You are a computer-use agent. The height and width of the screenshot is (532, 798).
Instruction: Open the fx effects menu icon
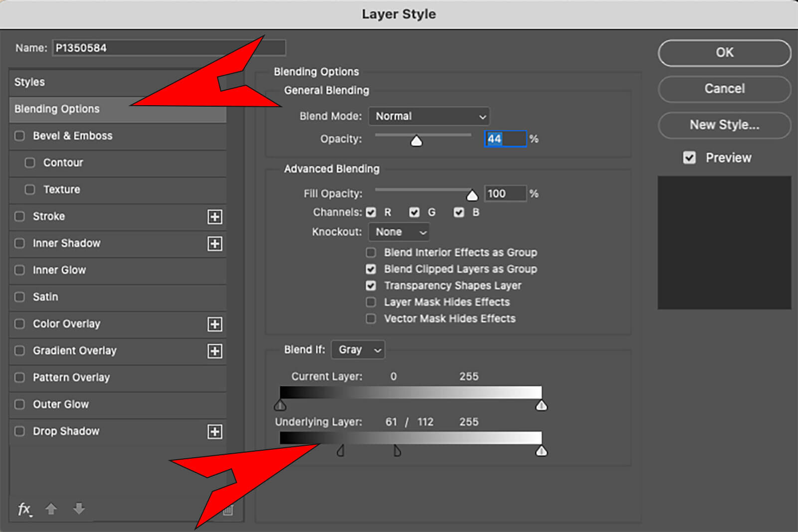click(24, 509)
